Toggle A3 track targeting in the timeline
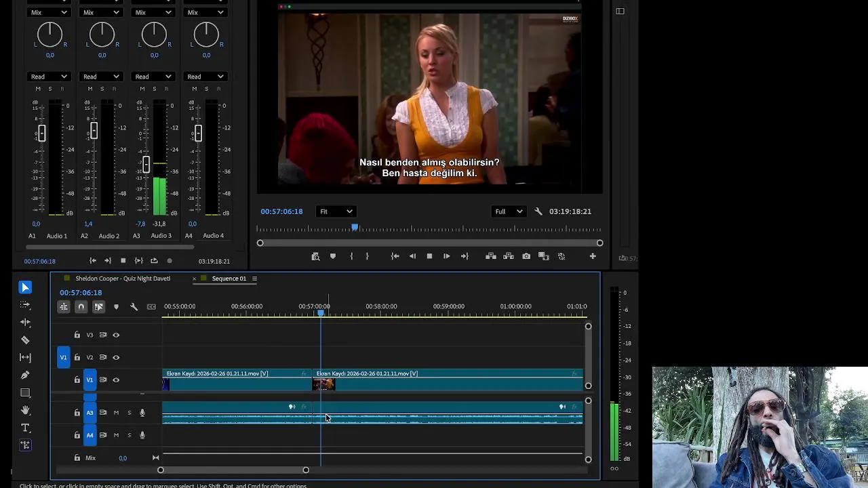 point(90,413)
